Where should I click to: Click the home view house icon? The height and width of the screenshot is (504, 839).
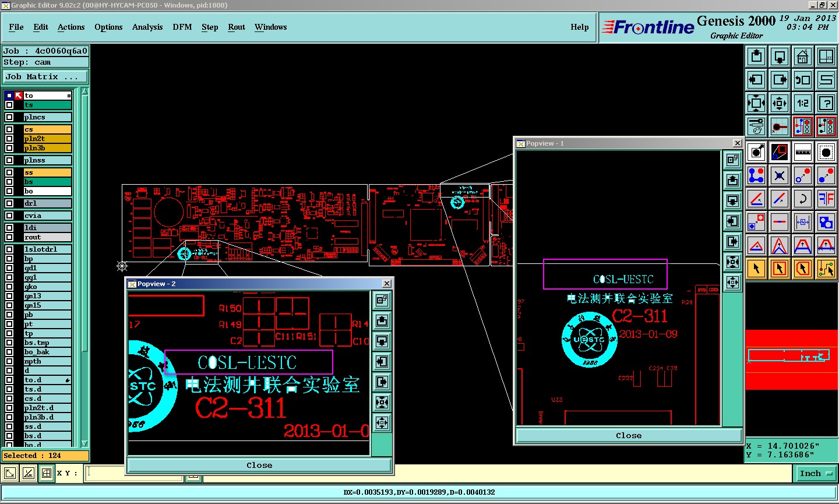[x=803, y=57]
